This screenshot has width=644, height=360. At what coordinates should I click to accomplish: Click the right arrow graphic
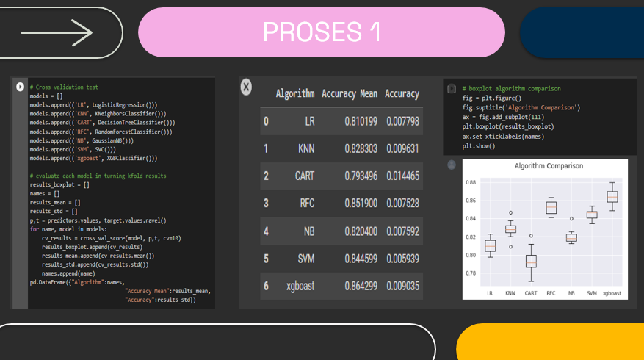[57, 32]
